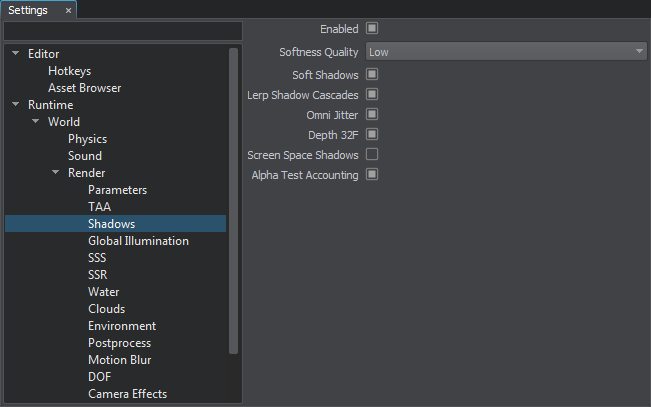The width and height of the screenshot is (651, 407).
Task: Click the settings tree vertical scrollbar
Action: coord(233,201)
